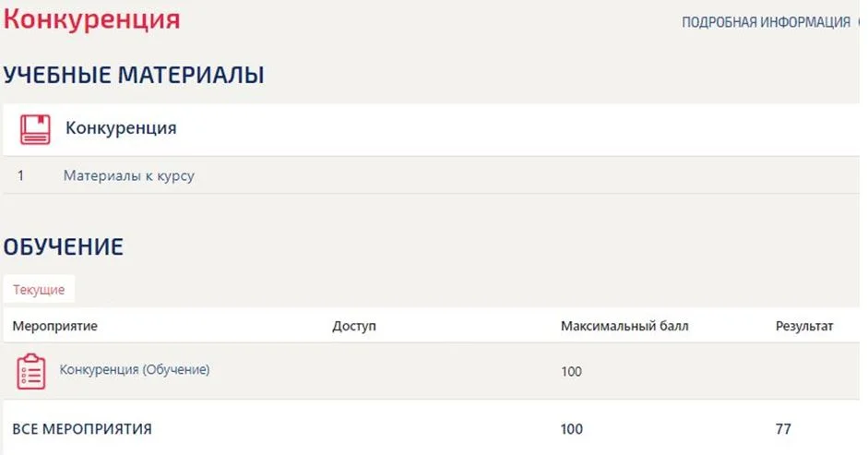Open the Материалы к курсу link

point(129,175)
